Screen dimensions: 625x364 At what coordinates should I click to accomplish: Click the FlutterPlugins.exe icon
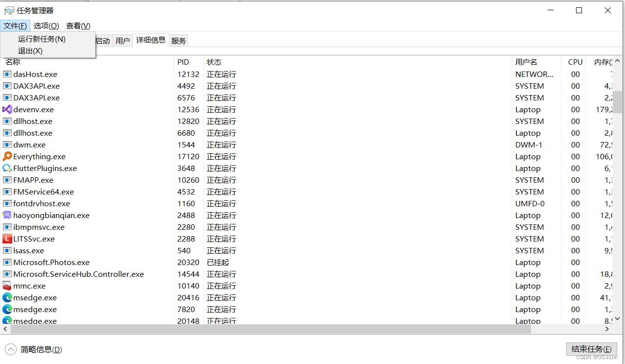coord(7,169)
